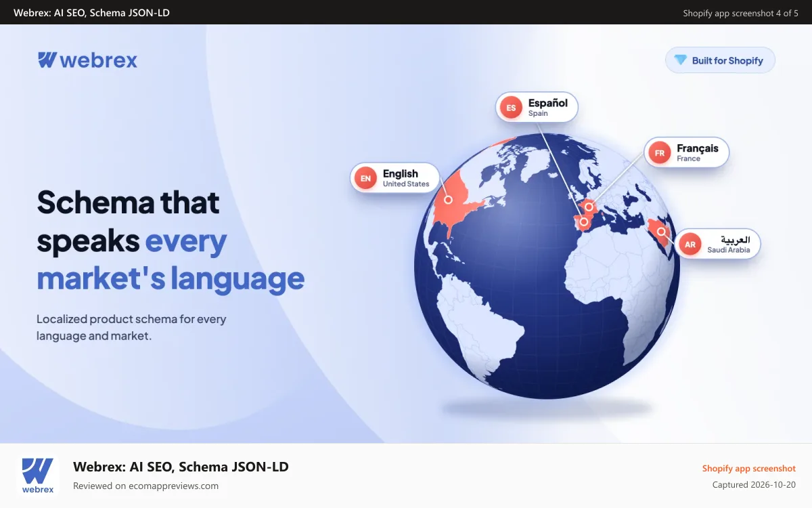Click footer title Webrex: AI SEO, Schema JSON-LD
Viewport: 812px width, 508px height.
tap(181, 467)
